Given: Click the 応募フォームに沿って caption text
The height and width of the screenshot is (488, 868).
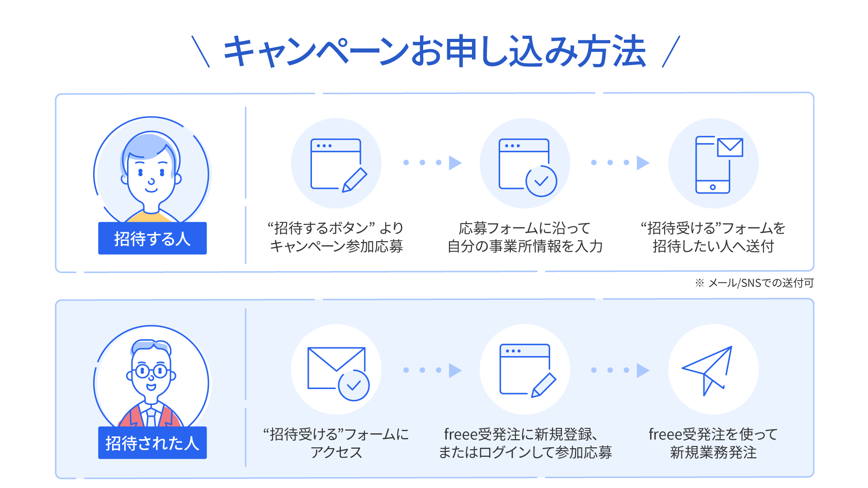Looking at the screenshot, I should 525,228.
